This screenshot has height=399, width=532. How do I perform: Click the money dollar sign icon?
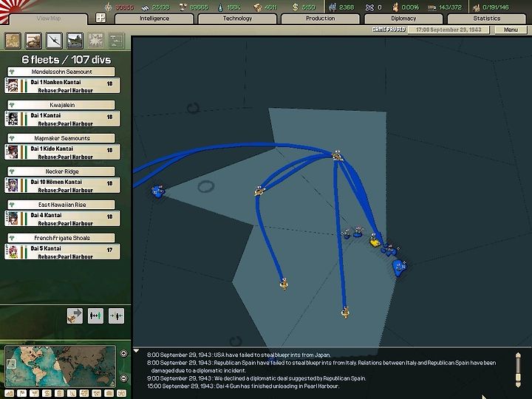pos(296,7)
